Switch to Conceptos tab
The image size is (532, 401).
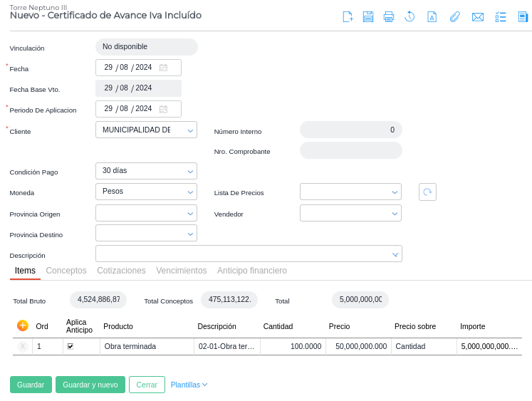pyautogui.click(x=66, y=271)
